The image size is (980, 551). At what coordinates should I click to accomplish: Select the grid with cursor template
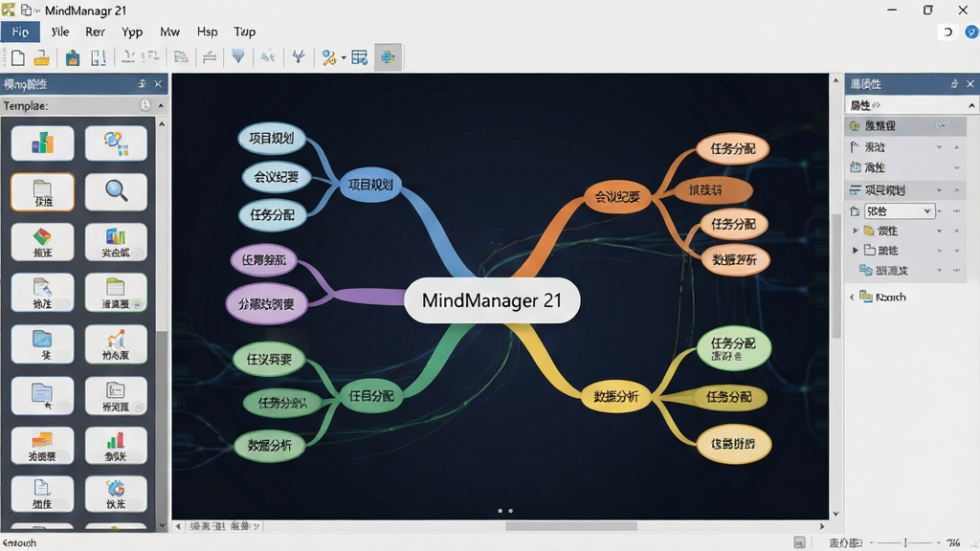tap(42, 395)
